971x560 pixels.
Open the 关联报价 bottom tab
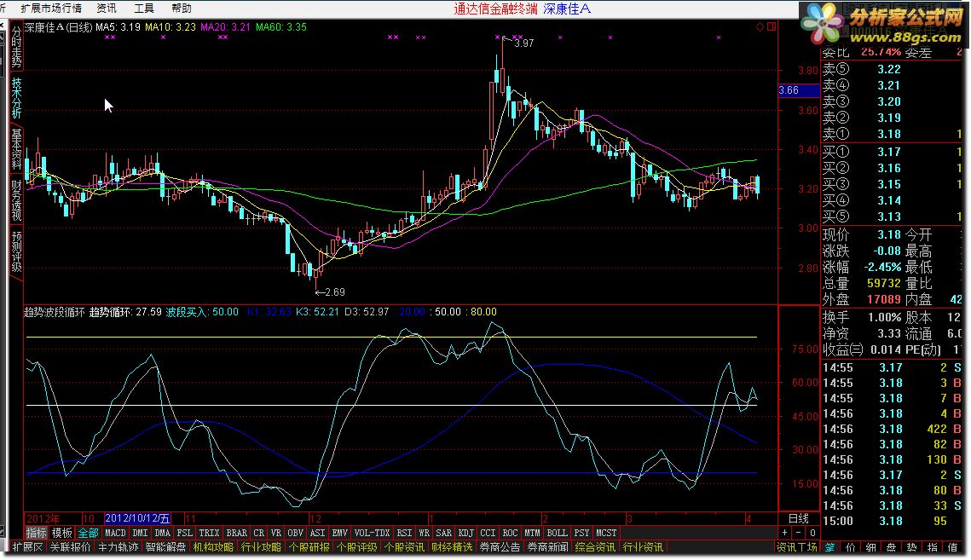click(x=71, y=547)
